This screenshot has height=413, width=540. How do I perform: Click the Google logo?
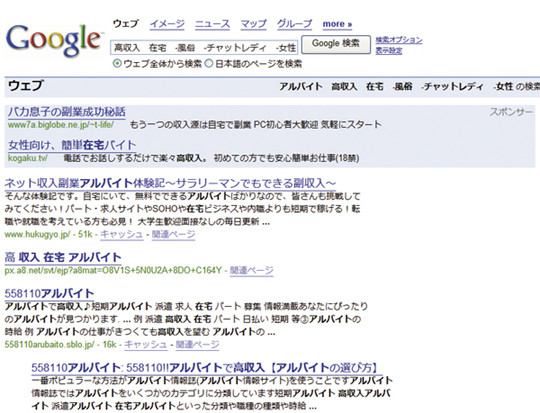click(54, 41)
